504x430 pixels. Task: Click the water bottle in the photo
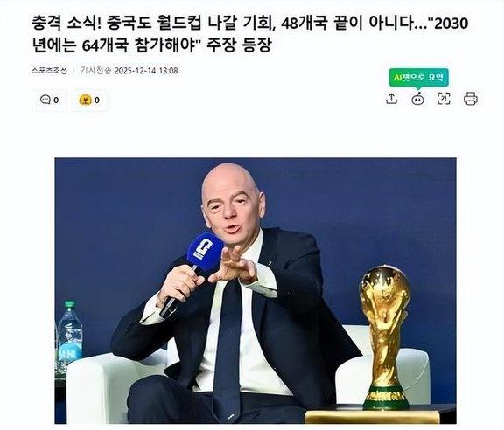coord(69,337)
